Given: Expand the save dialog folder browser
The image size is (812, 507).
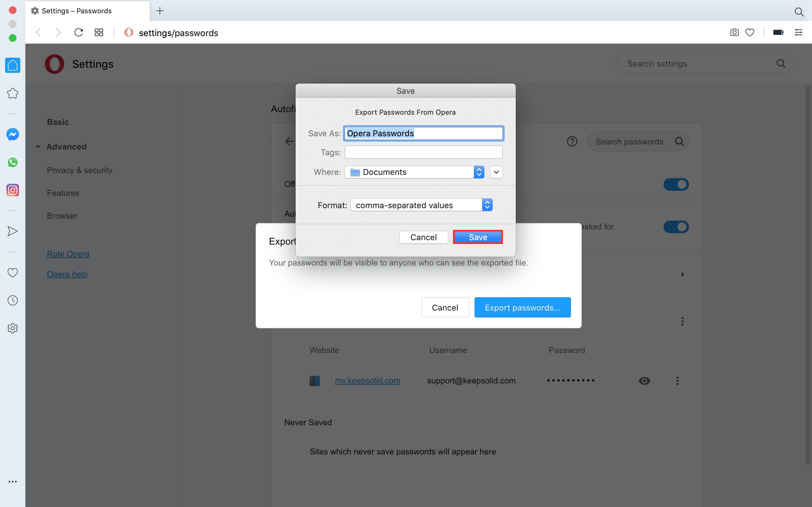Looking at the screenshot, I should coord(496,172).
